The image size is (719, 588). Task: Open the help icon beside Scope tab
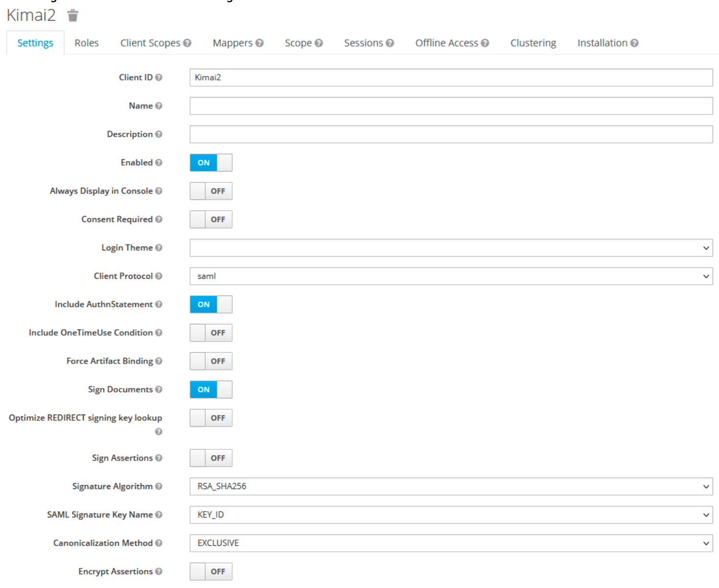pos(319,43)
